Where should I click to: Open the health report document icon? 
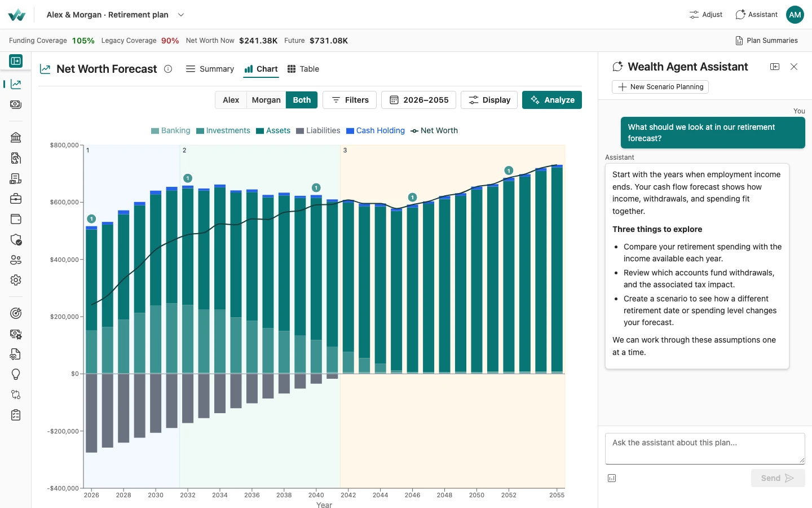click(x=16, y=354)
